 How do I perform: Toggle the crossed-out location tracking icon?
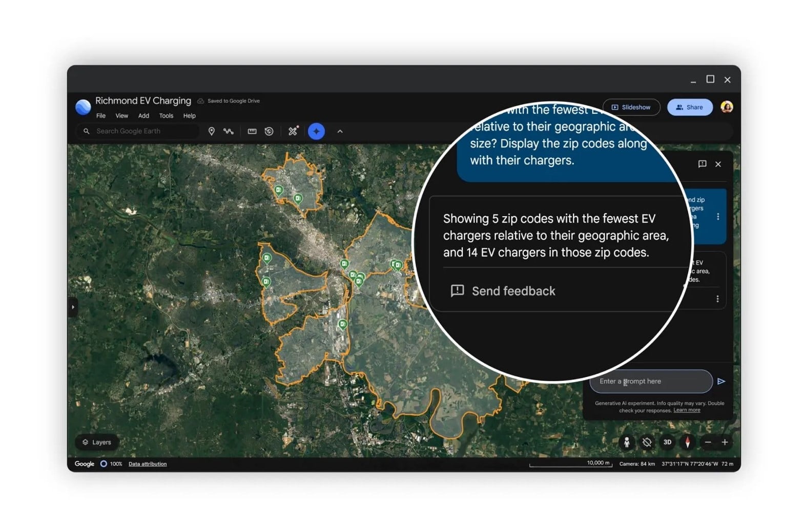point(647,442)
